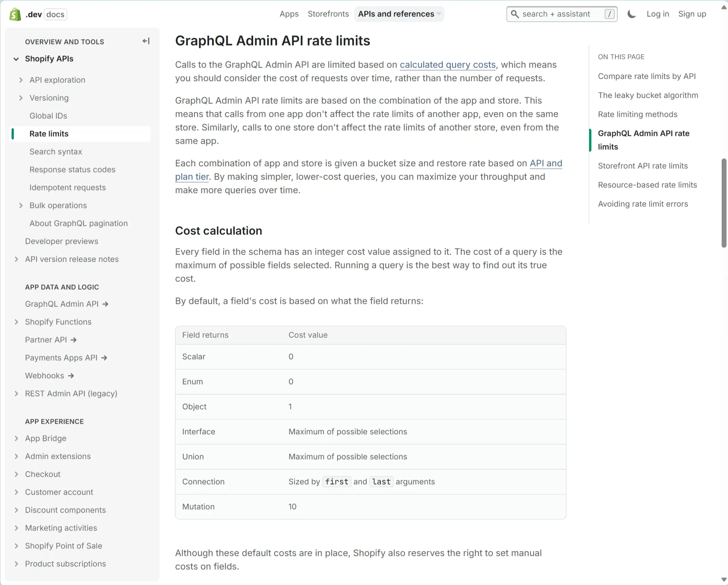The height and width of the screenshot is (585, 728).
Task: Follow the calculated query costs link
Action: 448,65
